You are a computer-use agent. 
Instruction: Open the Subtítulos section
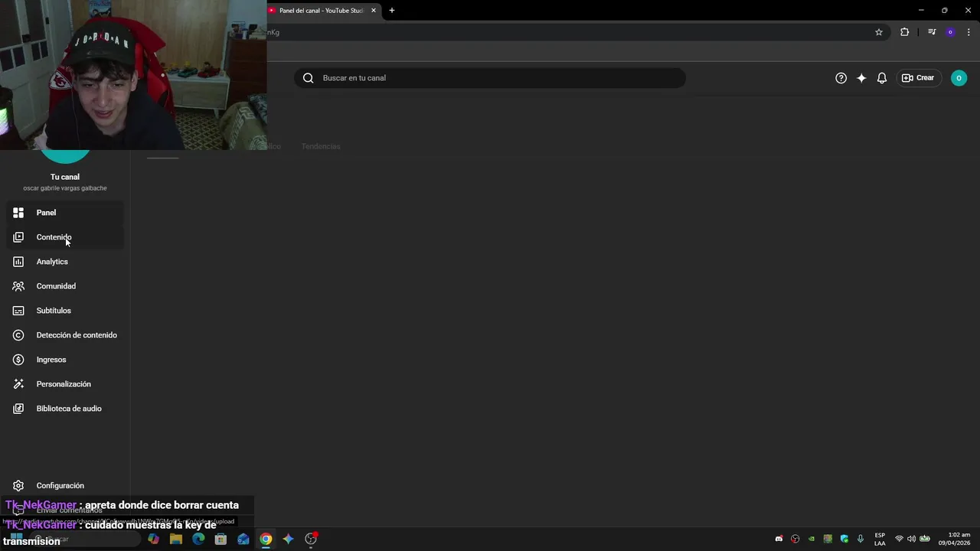[x=65, y=311]
